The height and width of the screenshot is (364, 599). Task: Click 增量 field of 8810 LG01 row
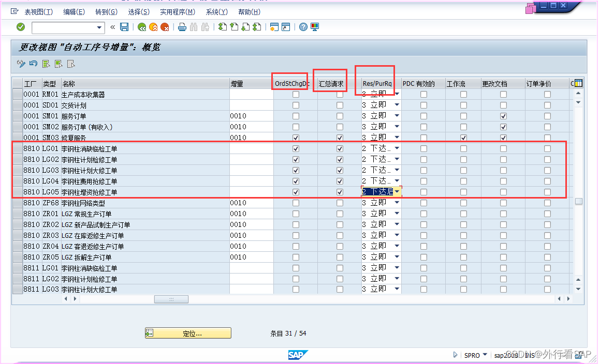click(x=252, y=149)
